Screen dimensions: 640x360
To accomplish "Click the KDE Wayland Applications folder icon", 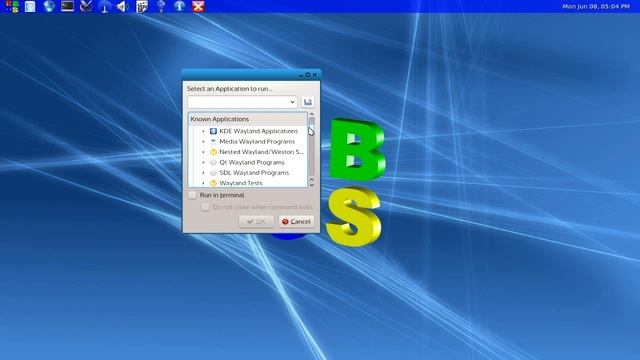I will click(x=213, y=131).
